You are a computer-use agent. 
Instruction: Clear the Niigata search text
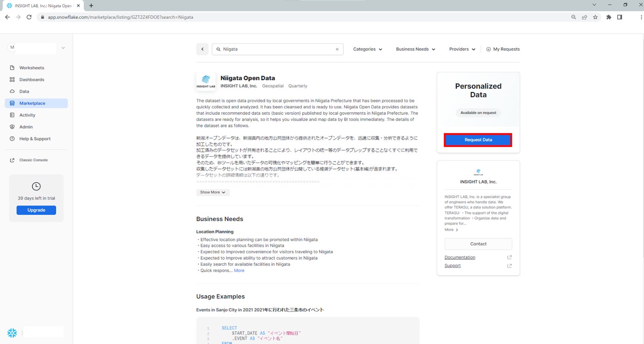click(x=337, y=49)
